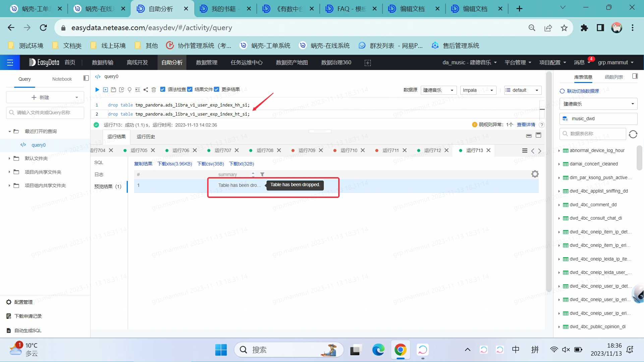Viewport: 644px width, 362px height.
Task: Click the hamburger menu beside EasyData logo
Action: [10, 62]
